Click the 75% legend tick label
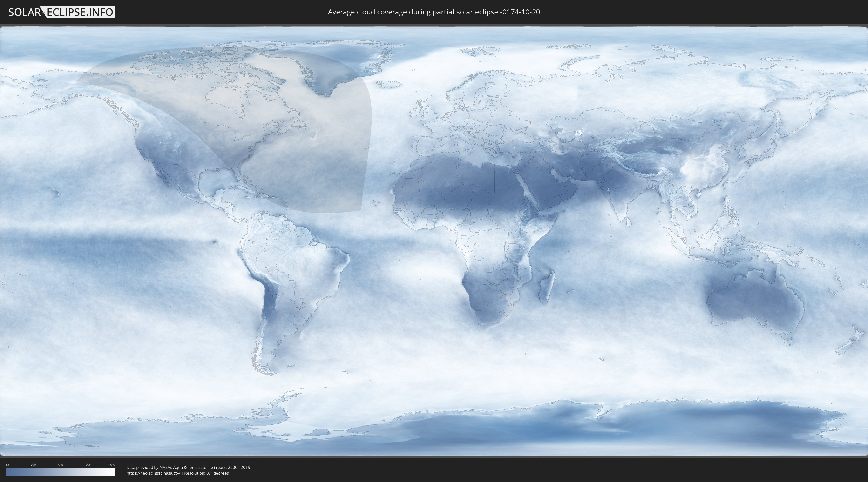The image size is (868, 482). click(88, 465)
